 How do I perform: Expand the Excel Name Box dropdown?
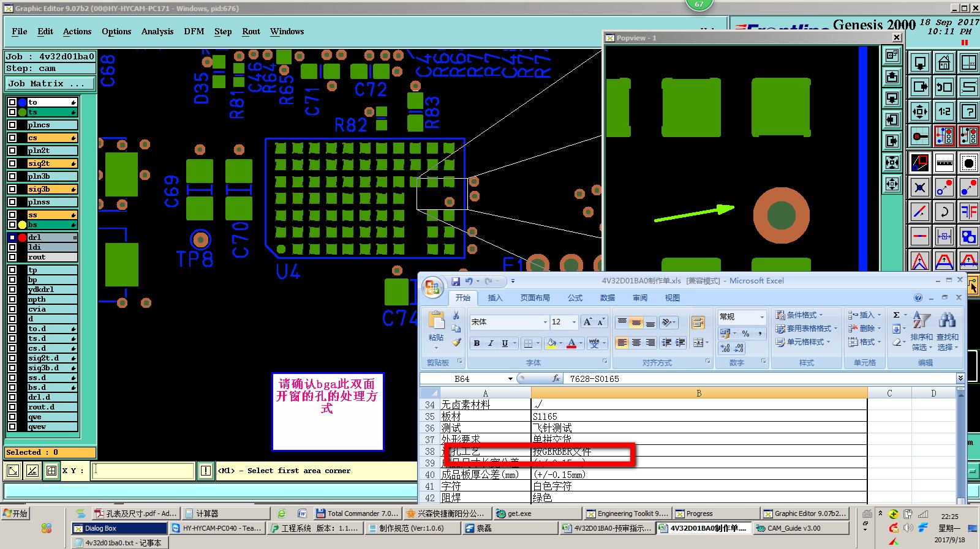pyautogui.click(x=510, y=379)
